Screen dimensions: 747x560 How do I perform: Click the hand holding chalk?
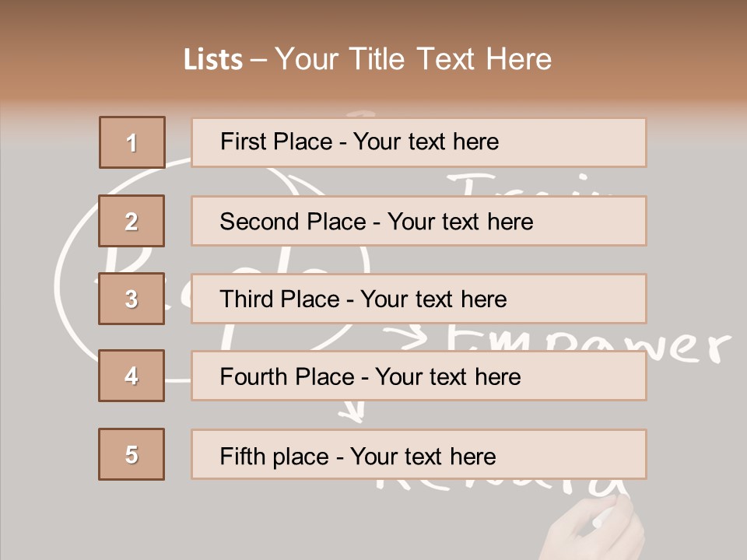595,529
